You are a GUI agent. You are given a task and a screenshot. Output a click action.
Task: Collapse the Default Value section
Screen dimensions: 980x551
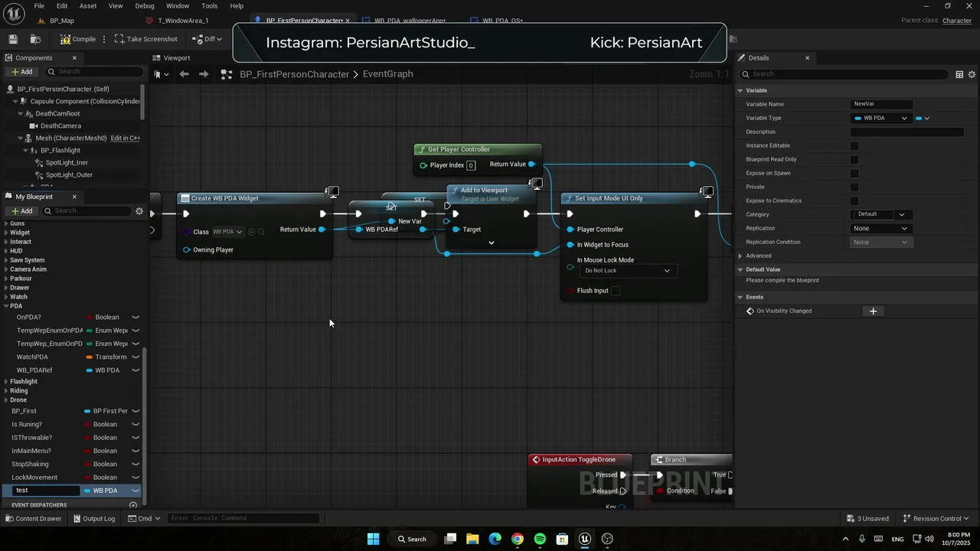point(740,269)
